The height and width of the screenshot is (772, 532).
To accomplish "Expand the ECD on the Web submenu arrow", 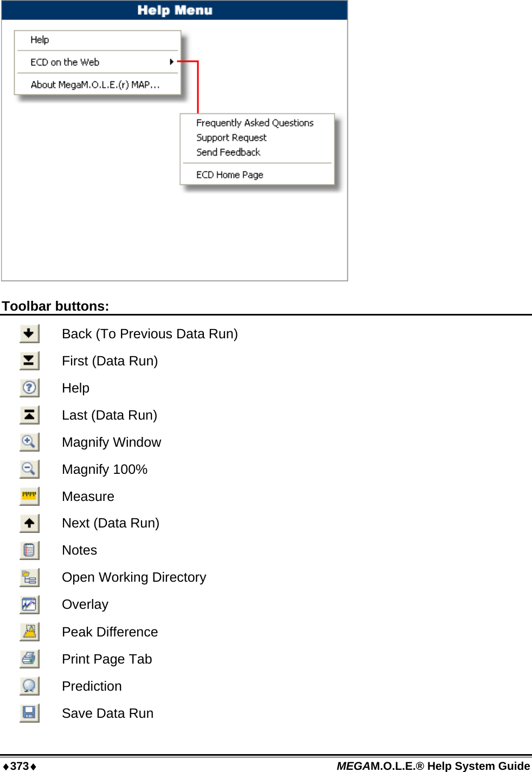I will (x=172, y=62).
